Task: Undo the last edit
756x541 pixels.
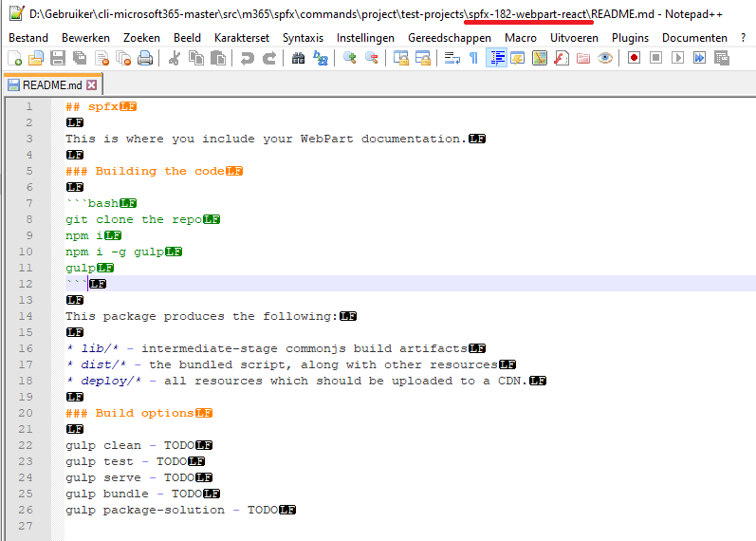Action: (x=247, y=59)
